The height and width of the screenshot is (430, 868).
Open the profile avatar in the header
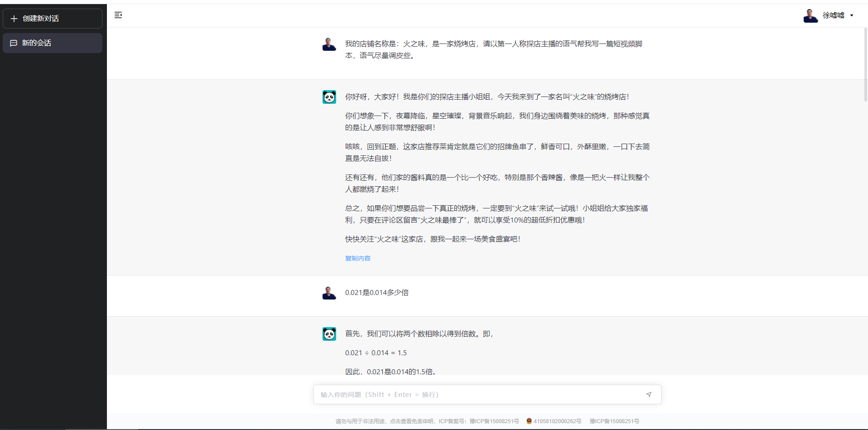point(810,15)
